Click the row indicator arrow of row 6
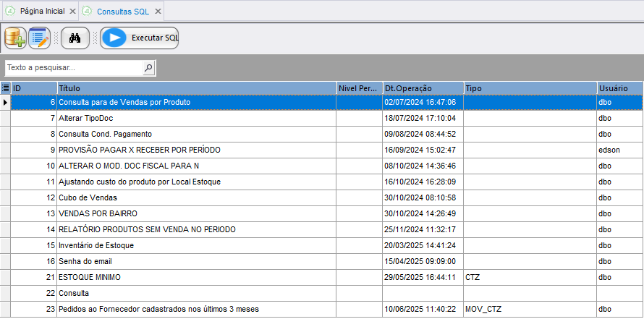This screenshot has width=644, height=319. [x=6, y=103]
